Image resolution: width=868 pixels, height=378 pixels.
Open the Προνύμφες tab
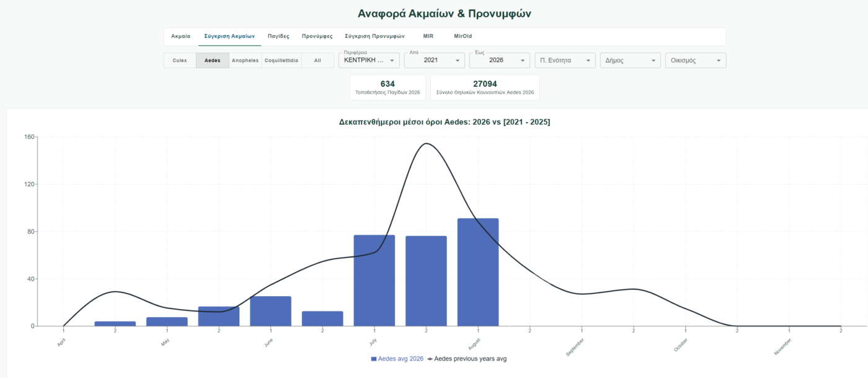tap(317, 37)
